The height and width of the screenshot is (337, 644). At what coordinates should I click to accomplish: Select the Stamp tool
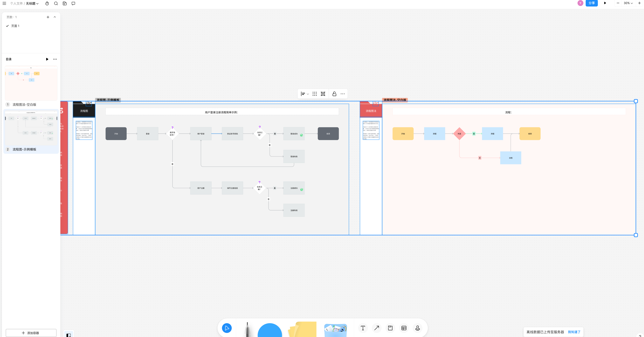(418, 328)
